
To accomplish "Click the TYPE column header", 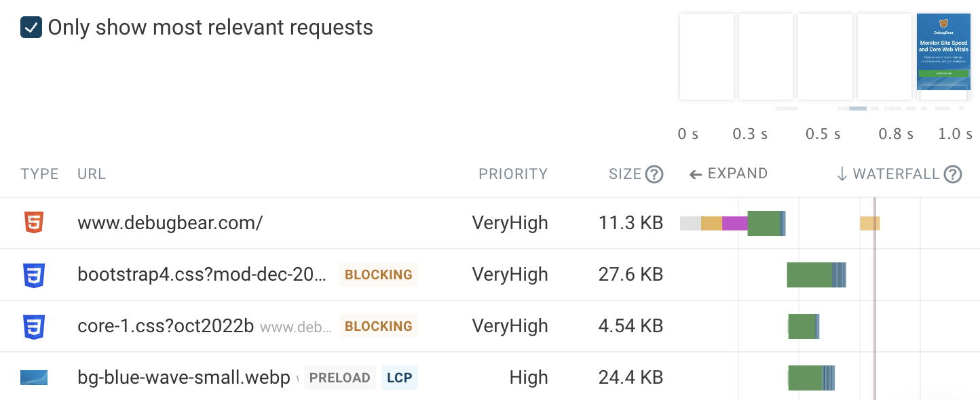I will click(x=39, y=174).
